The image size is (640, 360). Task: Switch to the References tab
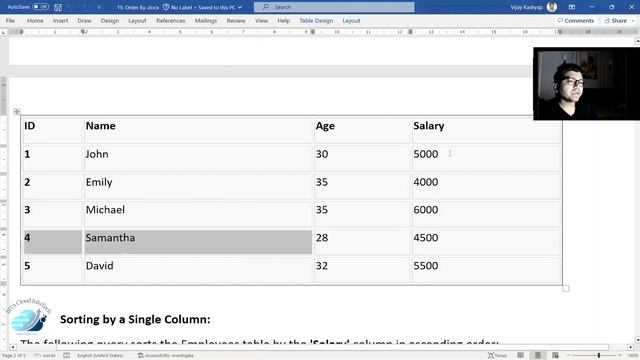(171, 20)
